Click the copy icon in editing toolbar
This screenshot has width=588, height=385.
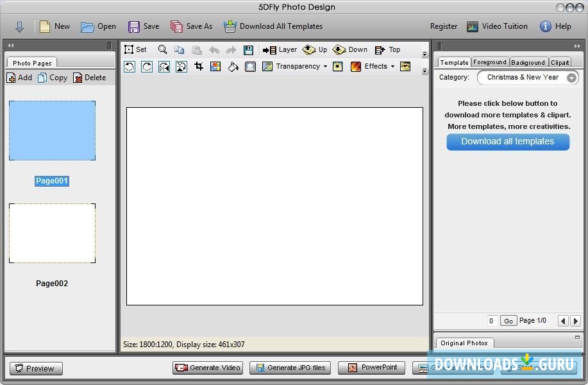tap(180, 49)
